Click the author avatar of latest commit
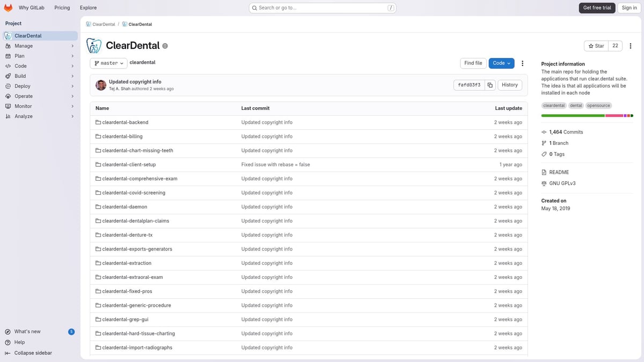This screenshot has width=644, height=362. 101,85
